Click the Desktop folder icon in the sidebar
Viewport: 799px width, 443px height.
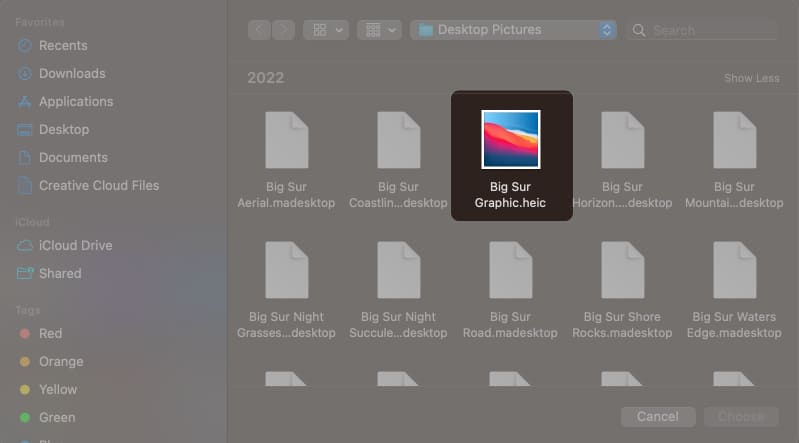click(24, 130)
